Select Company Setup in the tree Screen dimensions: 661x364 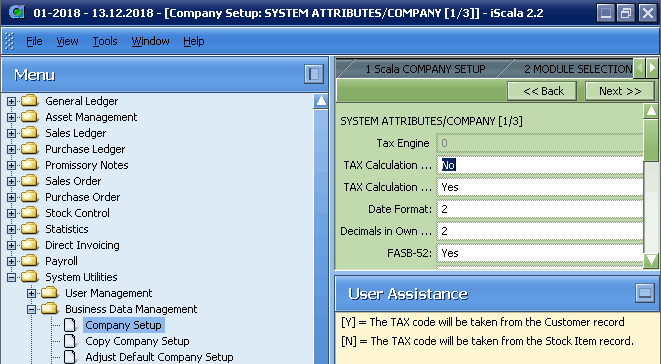click(123, 325)
